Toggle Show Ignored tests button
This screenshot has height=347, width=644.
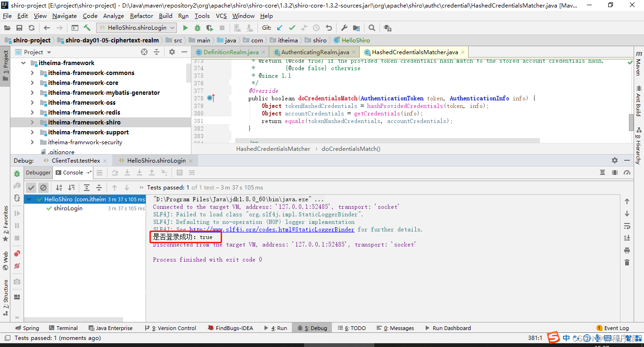(43, 188)
